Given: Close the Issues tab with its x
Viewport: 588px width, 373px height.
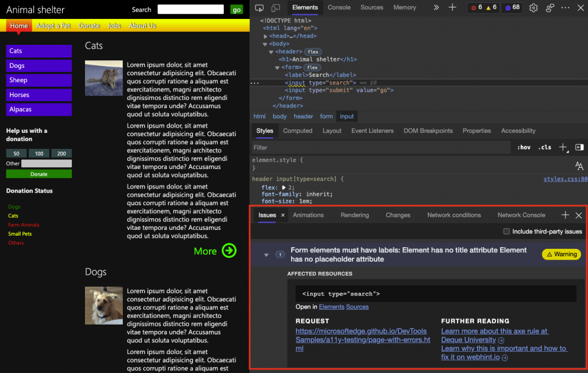Looking at the screenshot, I should point(283,216).
